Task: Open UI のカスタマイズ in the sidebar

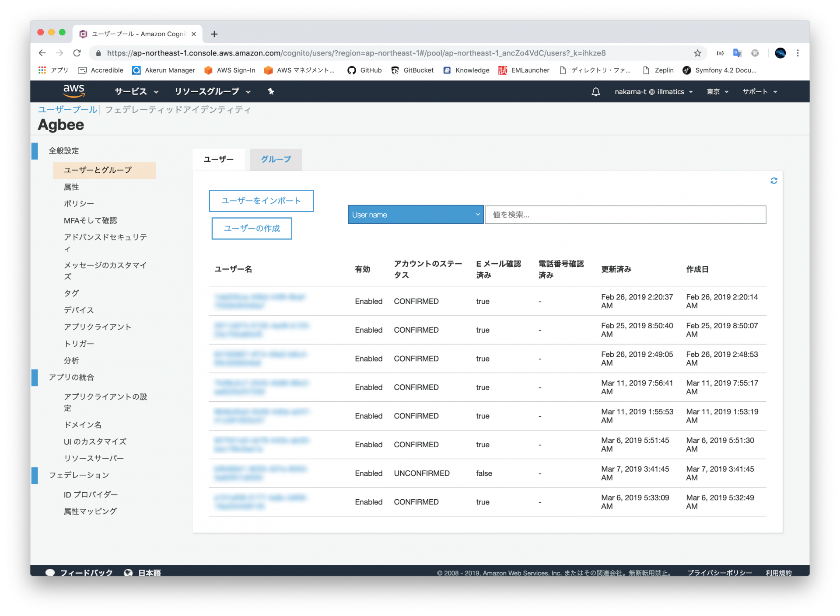Action: point(95,442)
